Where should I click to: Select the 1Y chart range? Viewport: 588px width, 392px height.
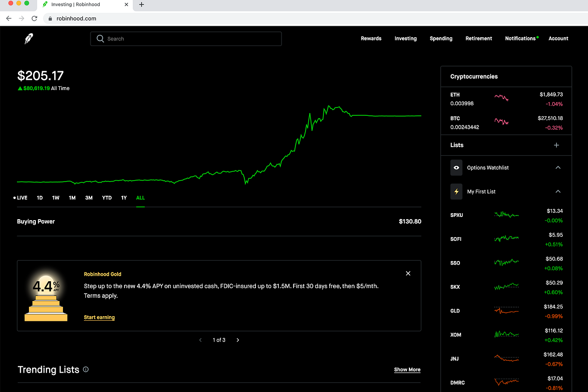pyautogui.click(x=124, y=198)
